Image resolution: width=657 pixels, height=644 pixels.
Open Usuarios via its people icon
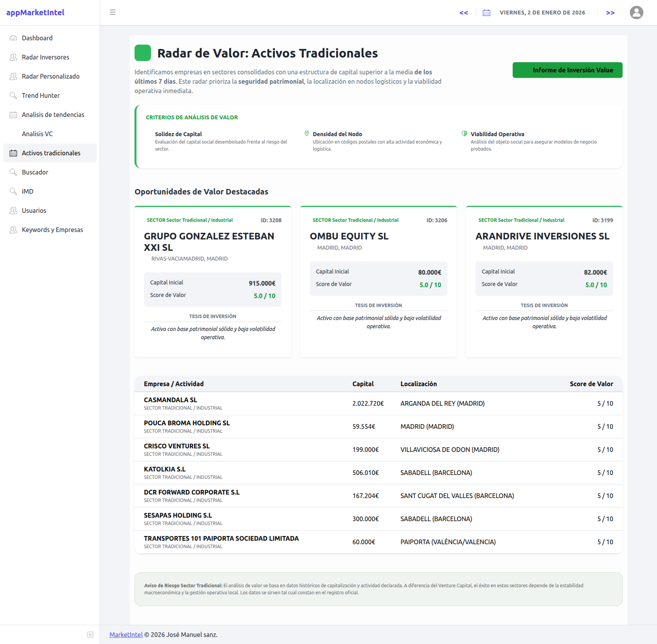(13, 210)
